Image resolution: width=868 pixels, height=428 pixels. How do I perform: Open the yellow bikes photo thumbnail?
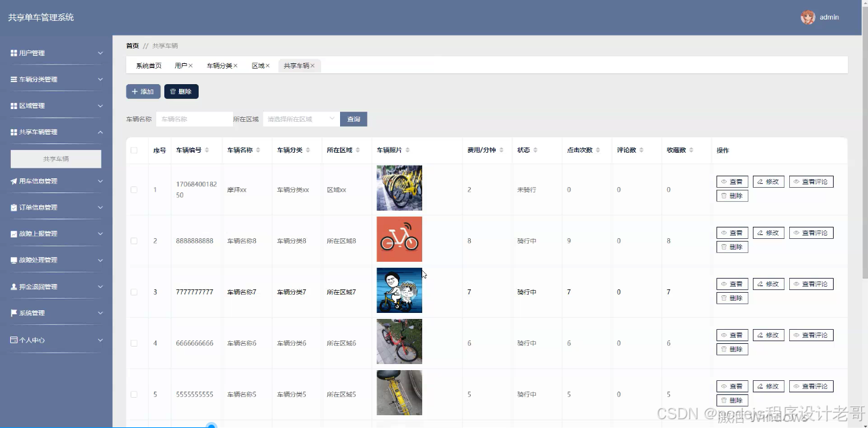399,188
